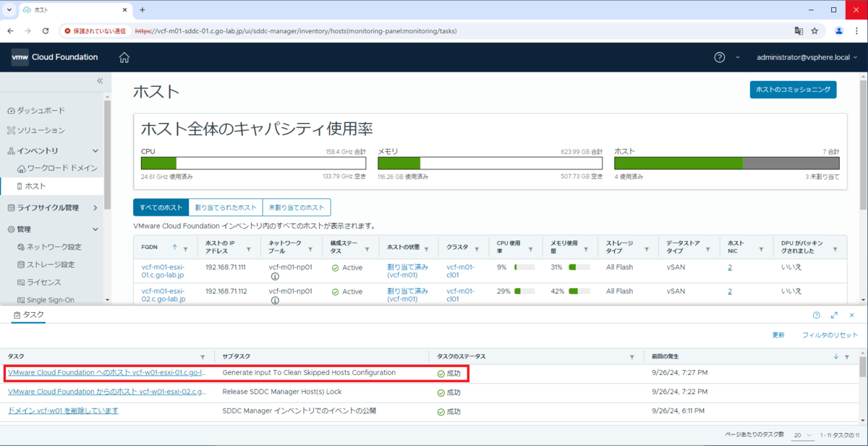Viewport: 868px width, 446px height.
Task: Open 割り当て済み (vcf-m01) link in first row
Action: [x=407, y=271]
